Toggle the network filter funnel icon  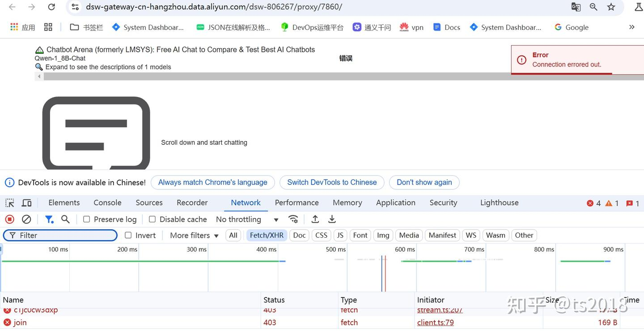49,219
